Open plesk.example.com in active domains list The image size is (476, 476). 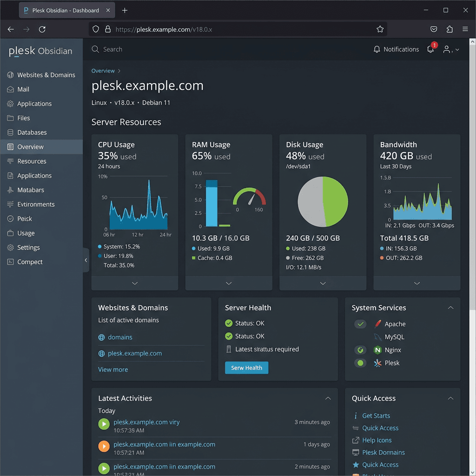[135, 353]
